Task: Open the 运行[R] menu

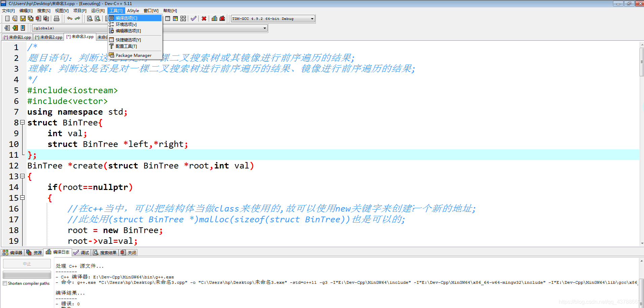Action: tap(98, 11)
